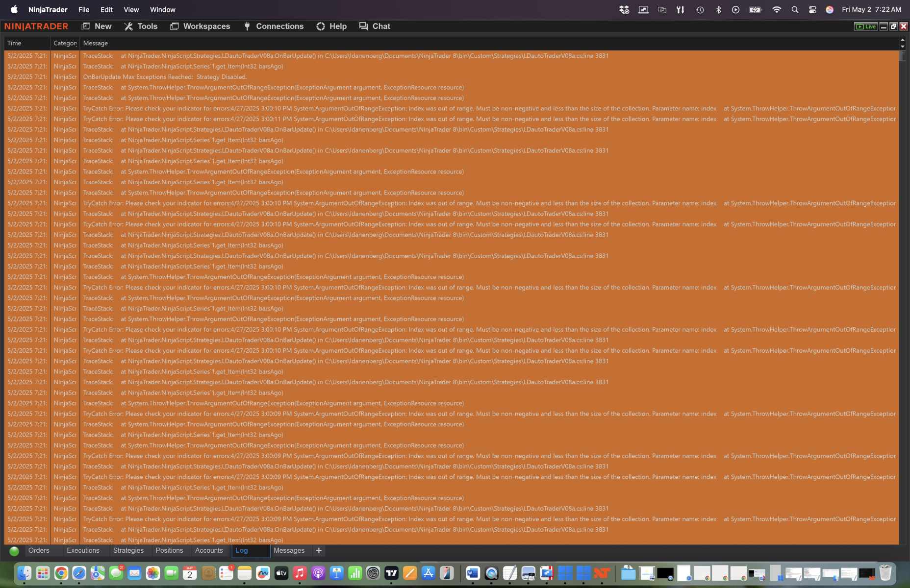The width and height of the screenshot is (910, 588).
Task: Open Music from the dock
Action: coord(300,573)
